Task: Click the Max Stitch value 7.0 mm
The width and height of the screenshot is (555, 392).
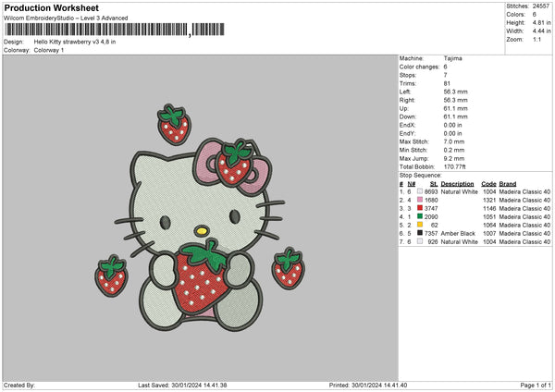Action: point(454,141)
